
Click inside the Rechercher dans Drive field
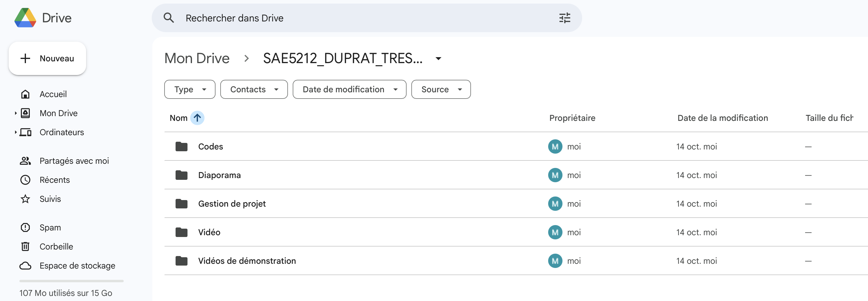point(303,18)
